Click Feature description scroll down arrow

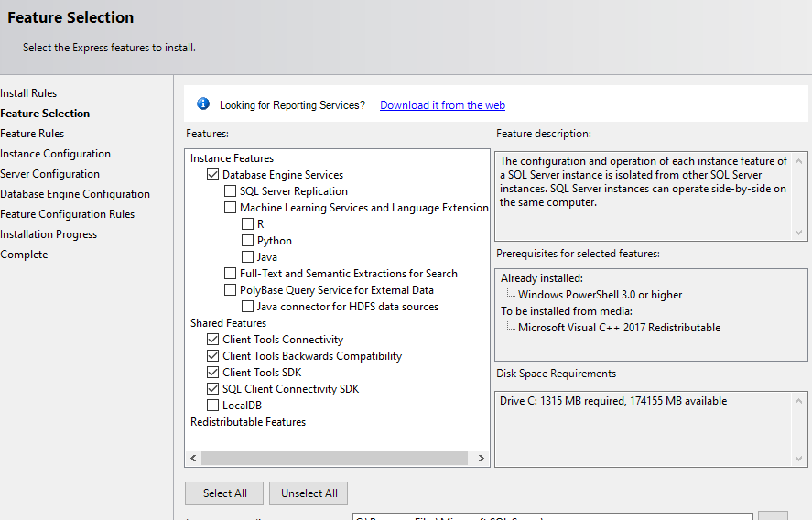click(798, 233)
